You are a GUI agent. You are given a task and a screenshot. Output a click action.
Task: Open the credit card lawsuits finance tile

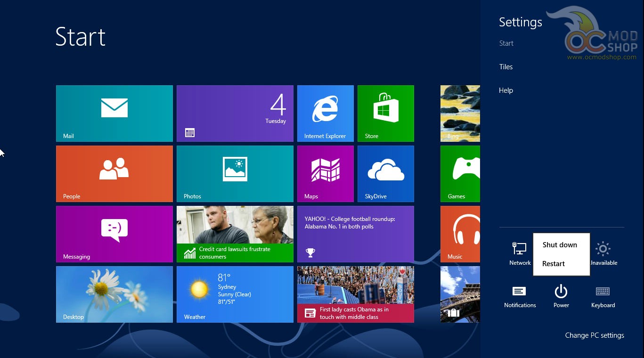235,234
